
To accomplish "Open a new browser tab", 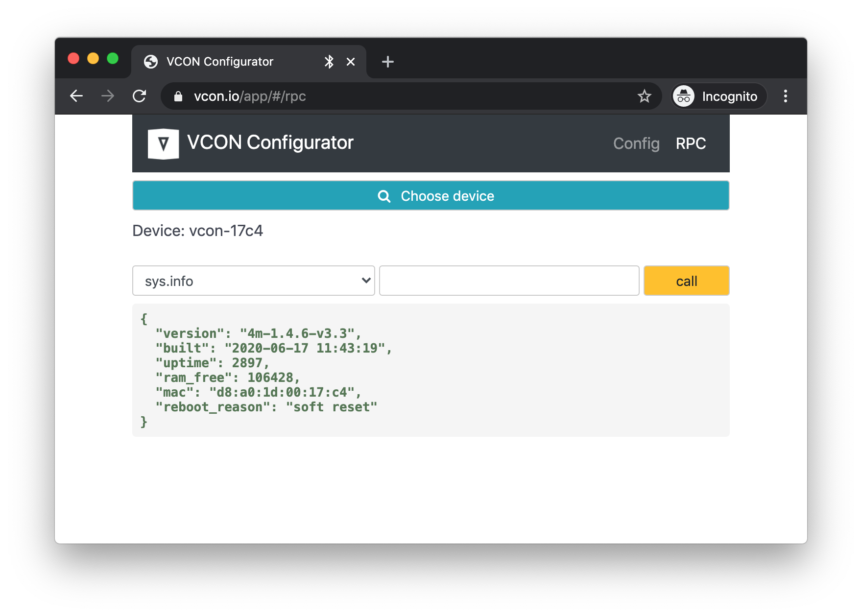I will click(x=387, y=61).
